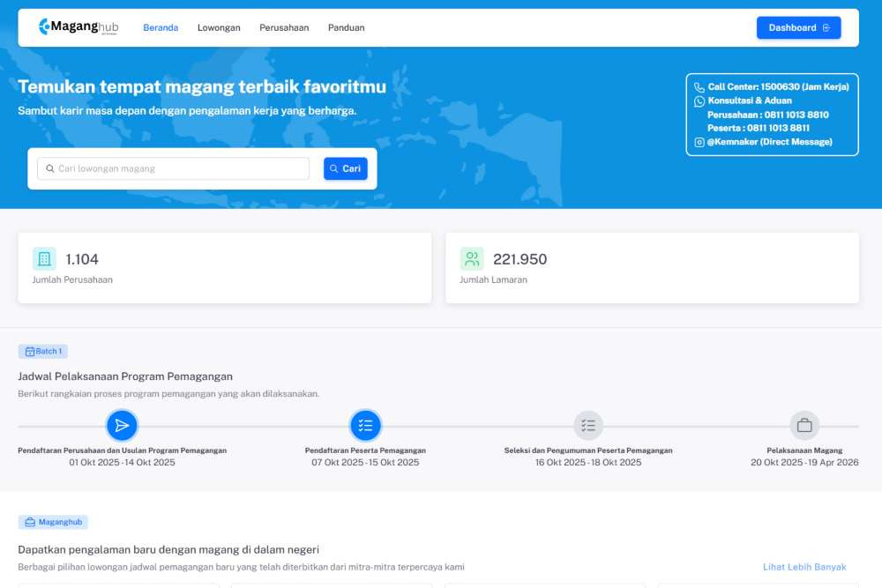882x588 pixels.
Task: Follow the Lihat Lebih Banyak link
Action: (x=804, y=567)
